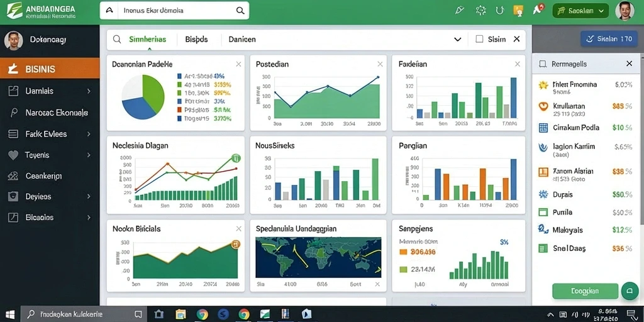Click the refresh icon in the top bar
Image resolution: width=644 pixels, height=322 pixels.
click(x=500, y=11)
